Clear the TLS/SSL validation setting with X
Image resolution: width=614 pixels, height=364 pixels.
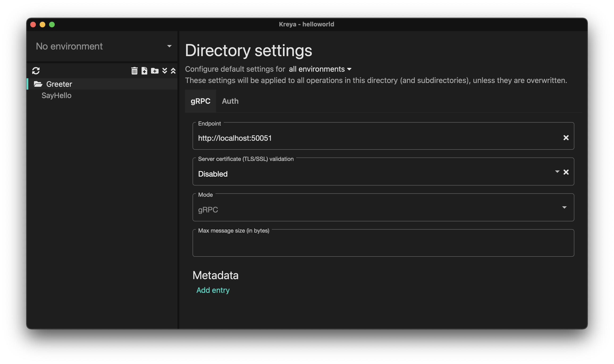click(566, 172)
